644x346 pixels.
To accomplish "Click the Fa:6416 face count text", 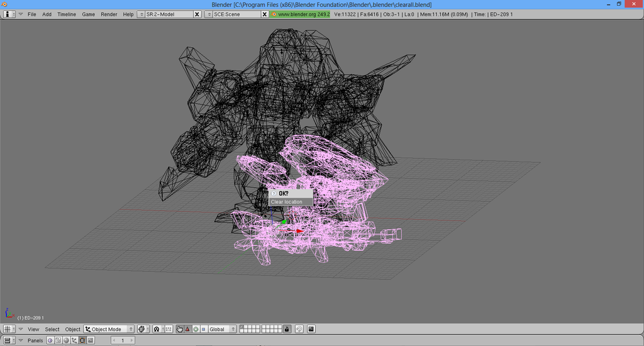I will tap(369, 14).
